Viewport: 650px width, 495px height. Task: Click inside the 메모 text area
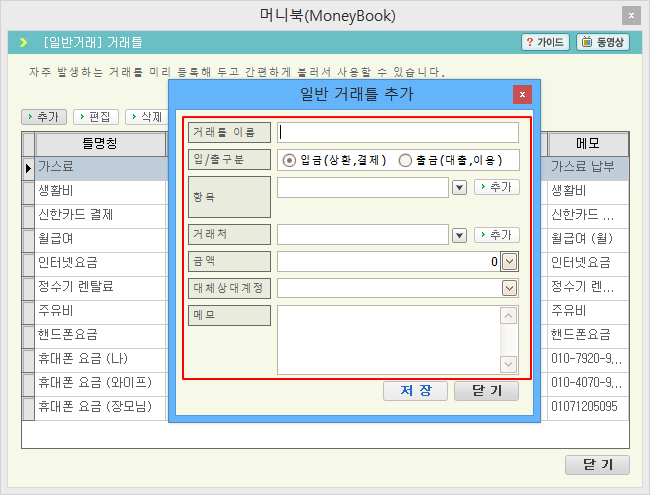point(388,340)
